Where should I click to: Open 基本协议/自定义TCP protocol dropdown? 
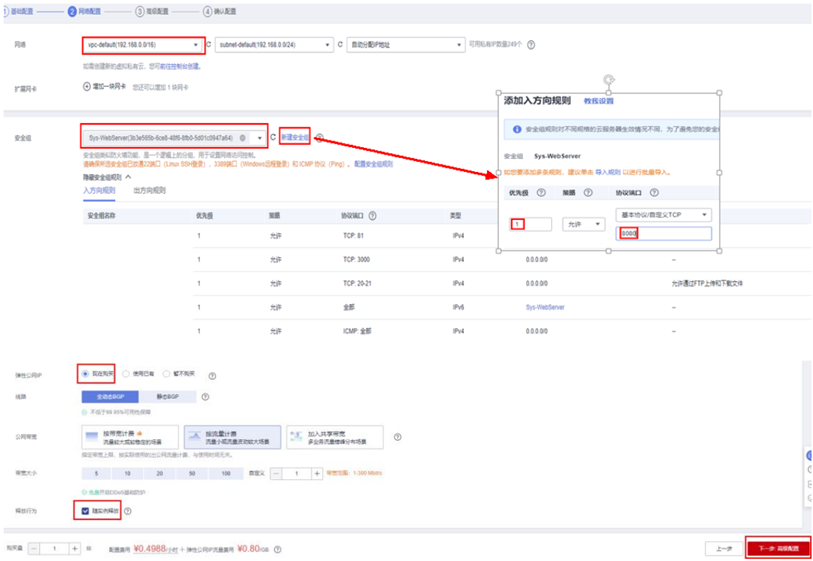pos(664,215)
